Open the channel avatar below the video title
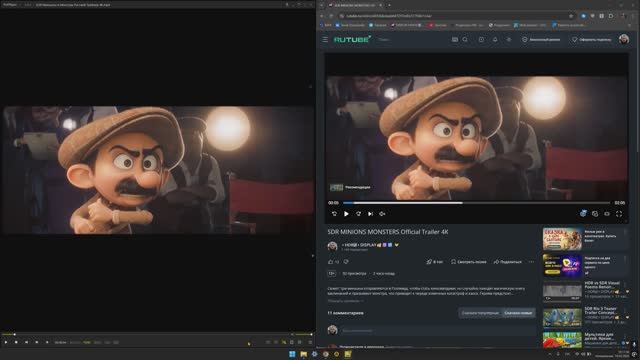The height and width of the screenshot is (360, 640). (332, 246)
